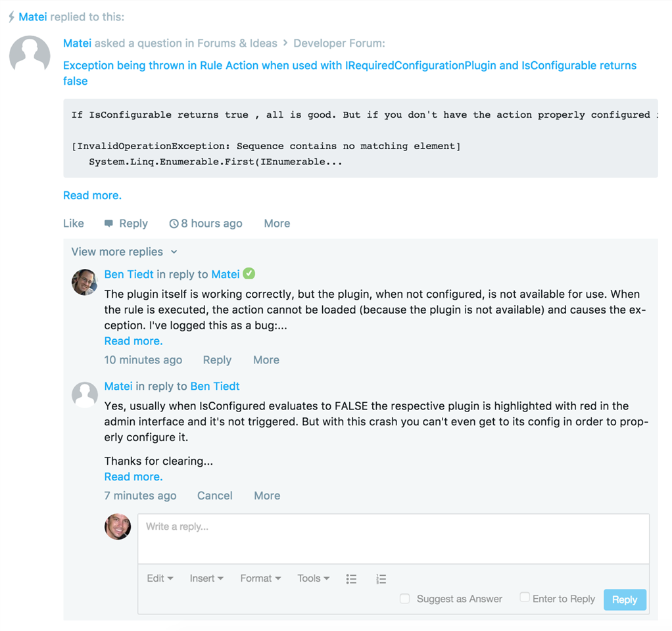The image size is (672, 631).
Task: Click Ben Tiedt's avatar photo
Action: point(84,282)
